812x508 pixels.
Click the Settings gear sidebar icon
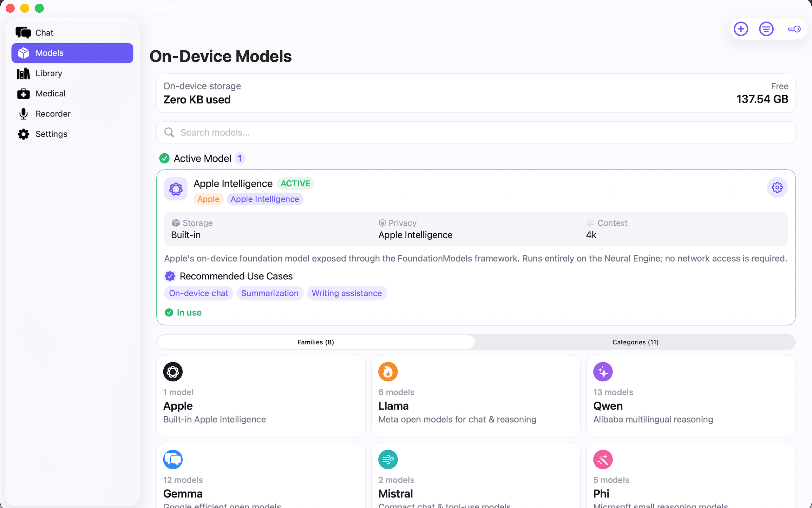23,134
